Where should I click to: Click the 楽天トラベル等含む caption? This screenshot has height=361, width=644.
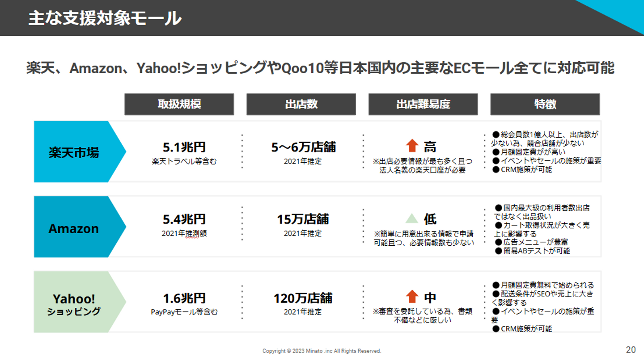point(184,161)
